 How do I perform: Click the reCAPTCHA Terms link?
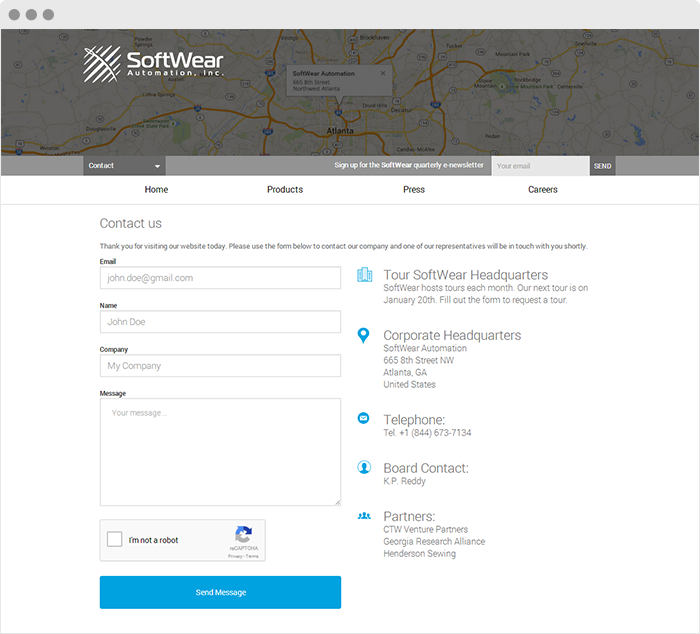252,556
